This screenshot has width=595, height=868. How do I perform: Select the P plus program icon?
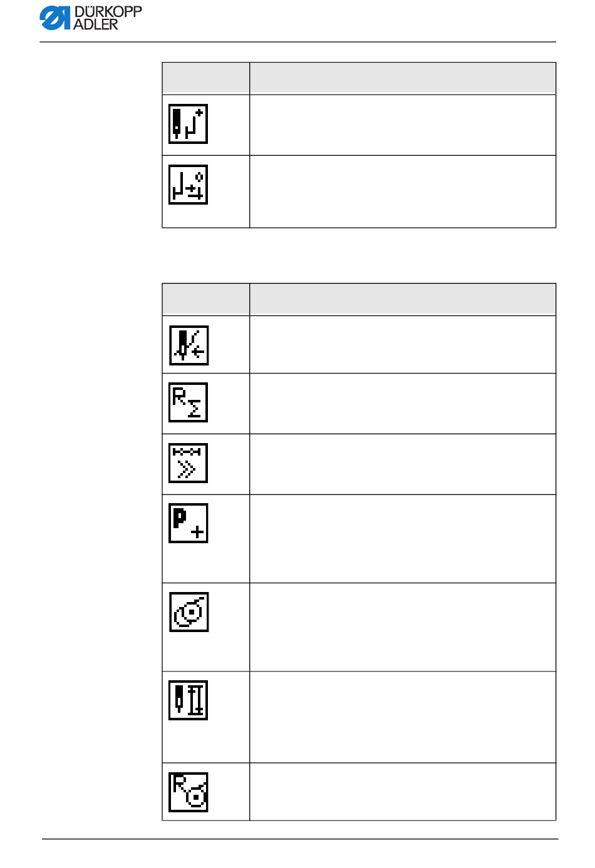click(x=188, y=523)
